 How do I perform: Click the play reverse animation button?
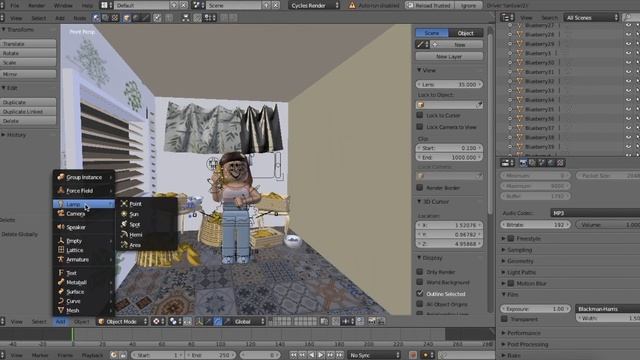pos(312,355)
